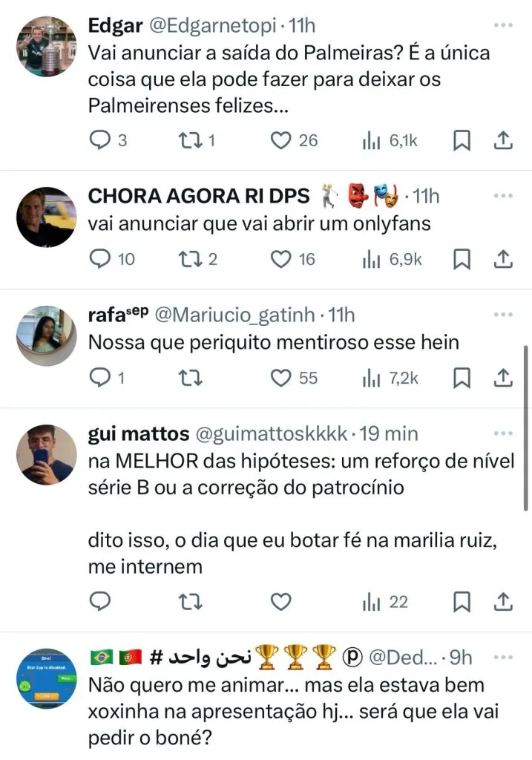Retweet rafa's periquito tweet
Viewport: 532px width, 760px height.
(191, 379)
